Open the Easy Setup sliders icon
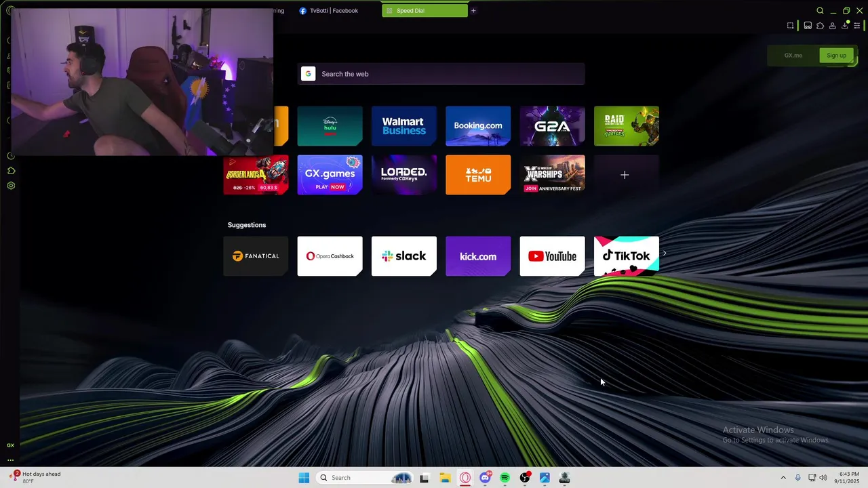This screenshot has width=868, height=488. coord(857,26)
